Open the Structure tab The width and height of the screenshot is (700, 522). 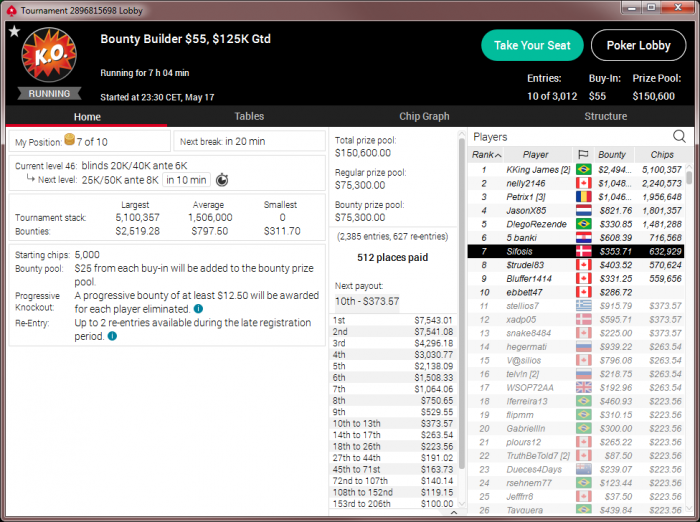click(605, 116)
